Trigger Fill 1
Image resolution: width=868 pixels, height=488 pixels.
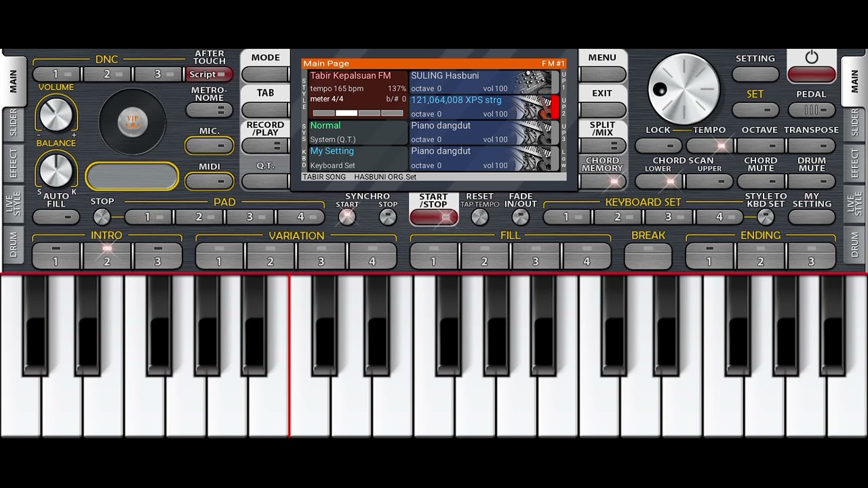(434, 256)
